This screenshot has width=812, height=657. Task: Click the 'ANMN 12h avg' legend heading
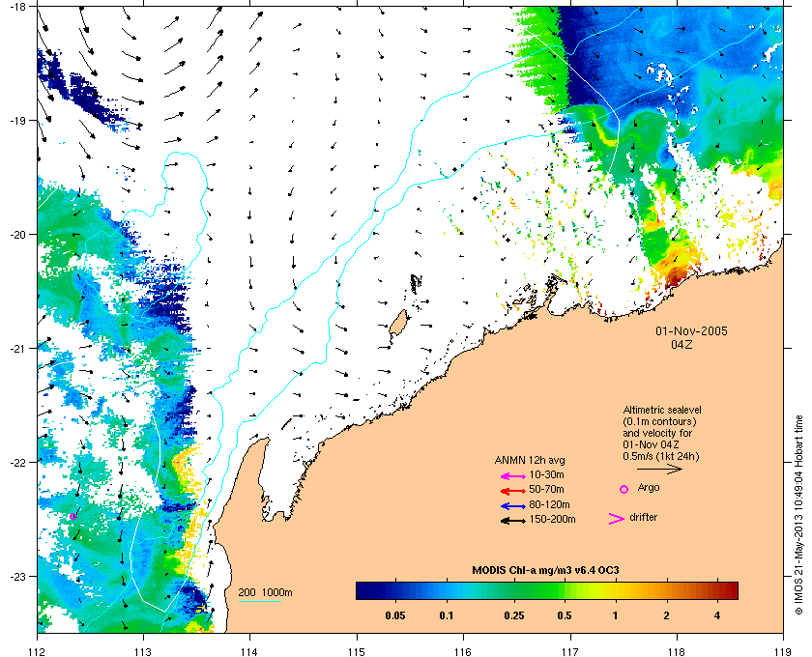(x=530, y=460)
